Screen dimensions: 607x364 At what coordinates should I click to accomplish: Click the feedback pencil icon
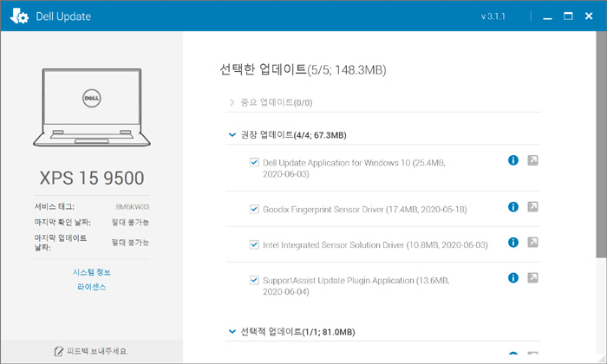58,351
